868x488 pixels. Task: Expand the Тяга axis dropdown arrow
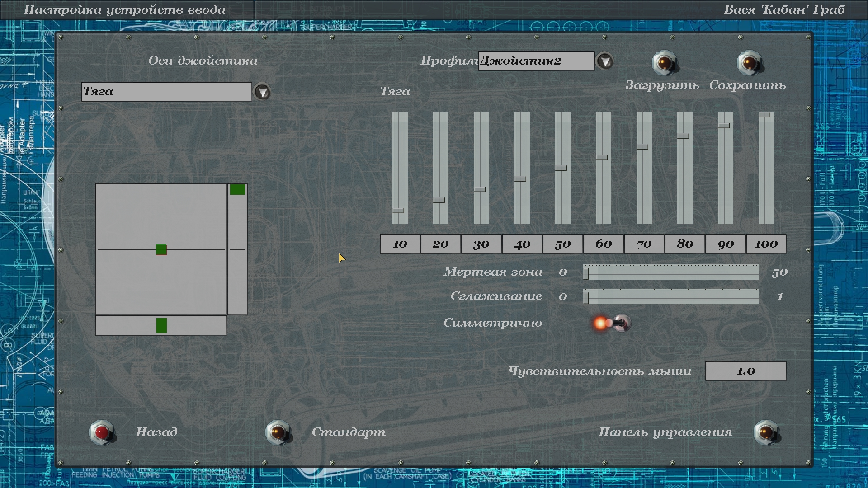click(262, 92)
